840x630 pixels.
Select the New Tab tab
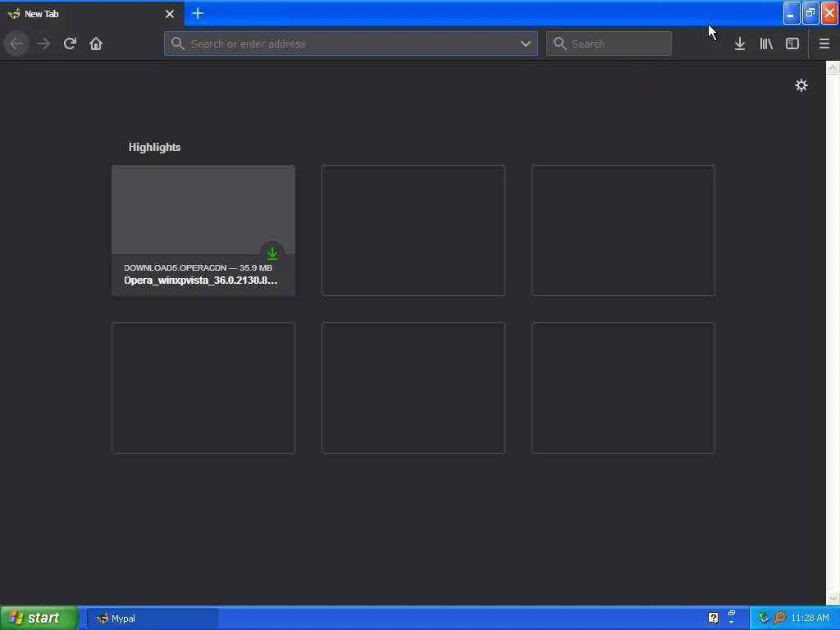[92, 13]
